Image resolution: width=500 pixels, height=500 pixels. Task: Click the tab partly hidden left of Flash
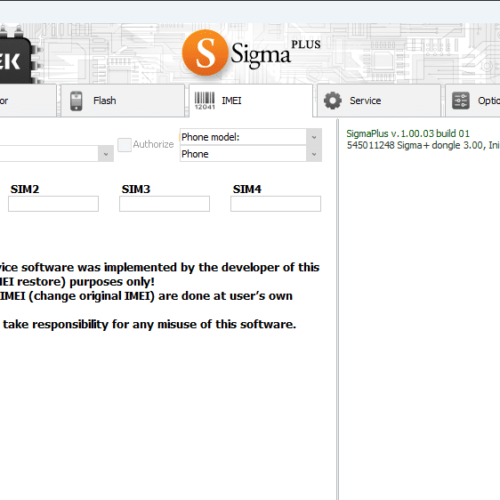click(28, 100)
